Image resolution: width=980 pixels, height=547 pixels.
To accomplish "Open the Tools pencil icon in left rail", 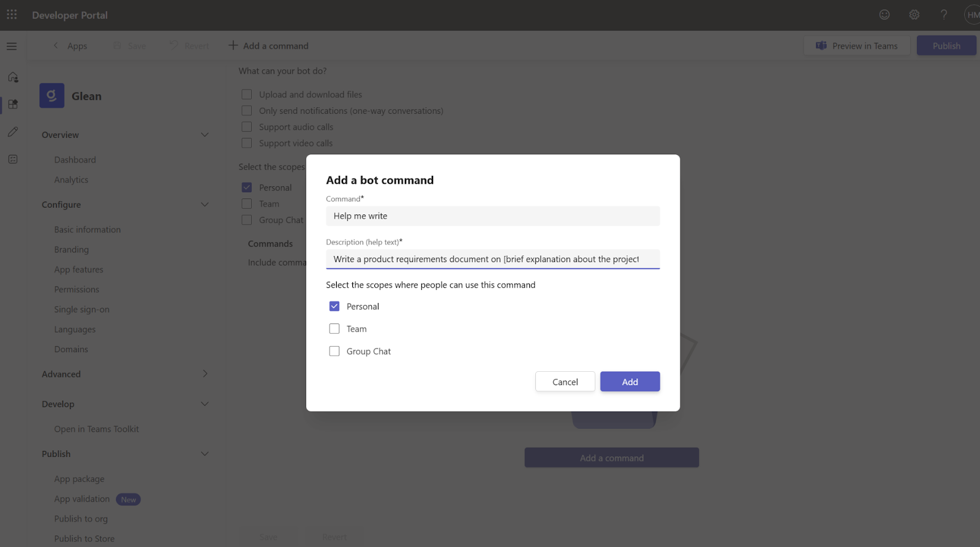I will (13, 132).
